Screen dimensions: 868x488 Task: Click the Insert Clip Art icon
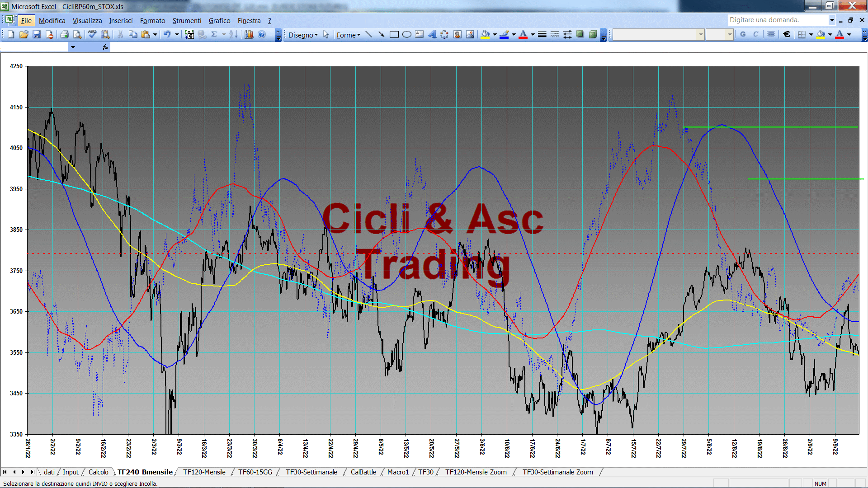[458, 34]
